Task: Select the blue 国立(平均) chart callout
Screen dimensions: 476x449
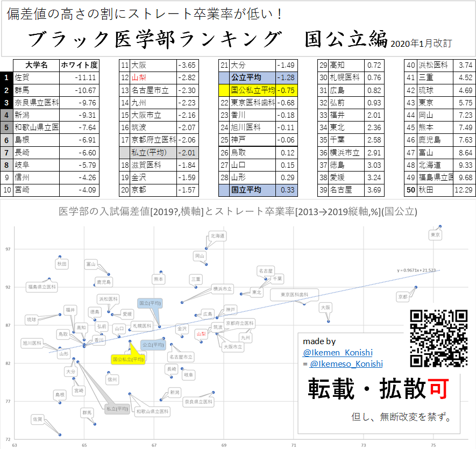Action: (150, 303)
